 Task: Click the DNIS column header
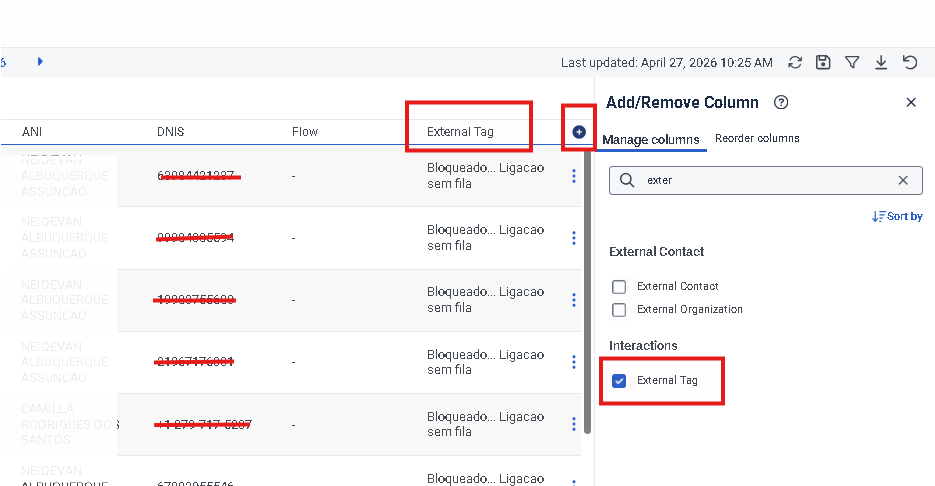coord(171,132)
